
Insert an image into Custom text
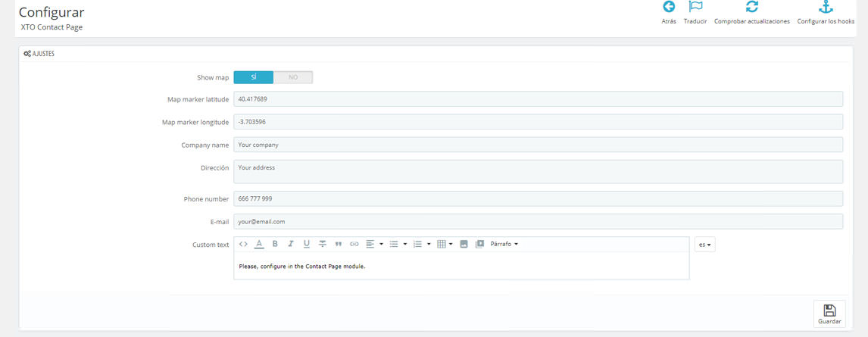click(x=464, y=244)
